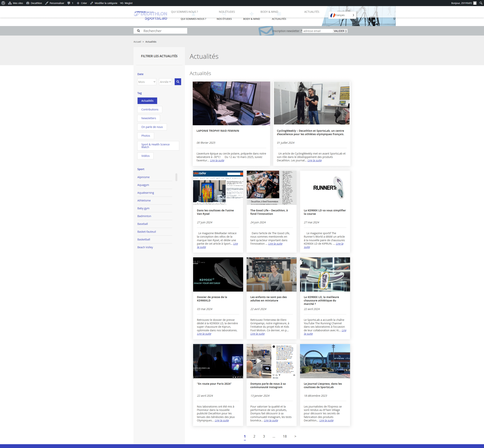484x448 pixels.
Task: Go to pagination page 18
Action: point(285,436)
